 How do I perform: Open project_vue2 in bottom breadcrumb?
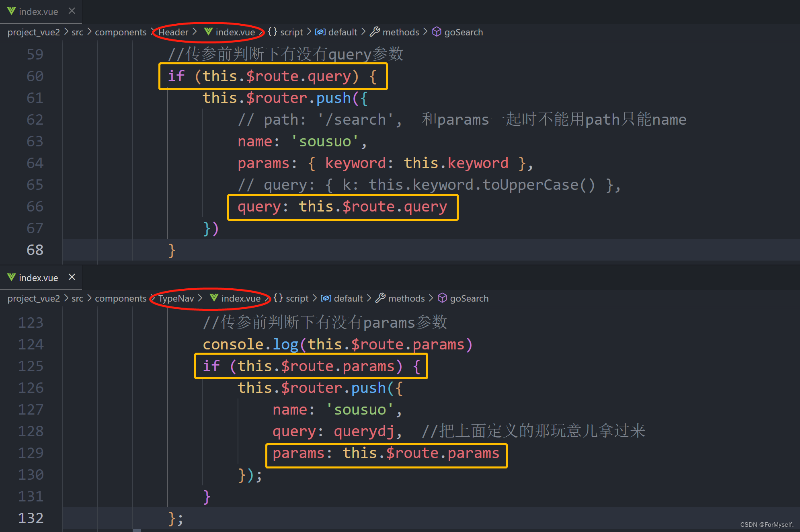tap(34, 298)
